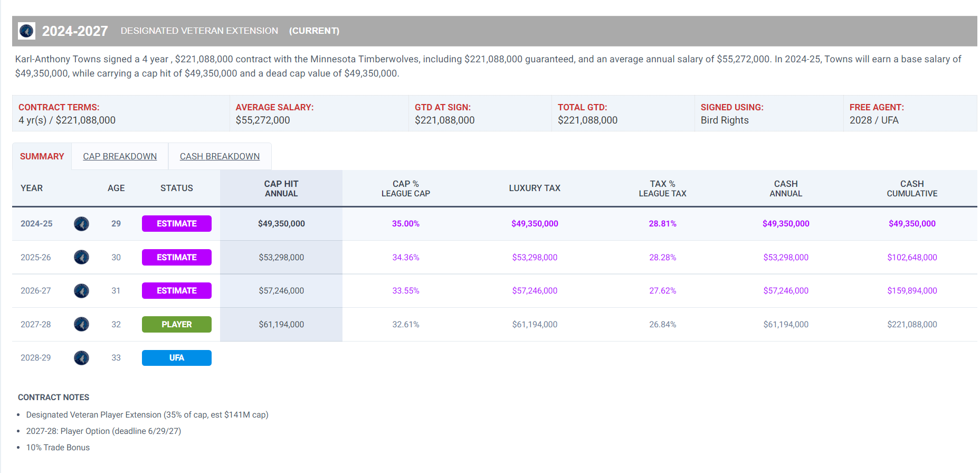Click the 2024-2027 contract title
The height and width of the screenshot is (473, 980).
pyautogui.click(x=75, y=31)
